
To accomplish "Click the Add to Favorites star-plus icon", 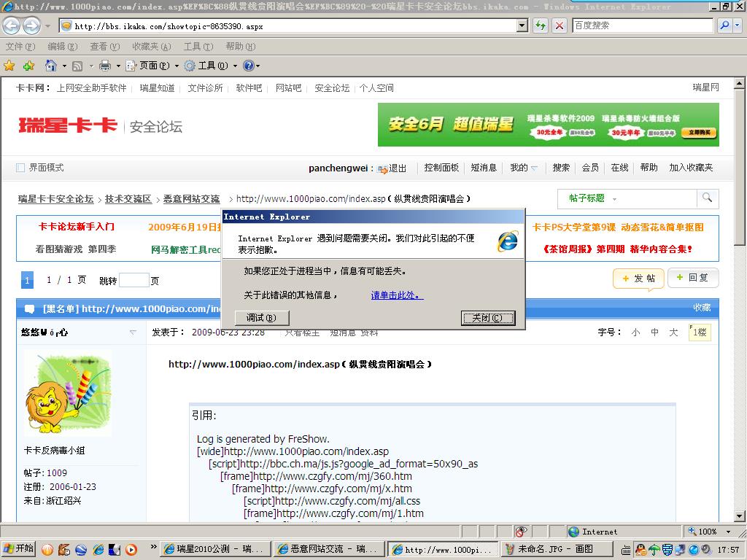I will click(x=28, y=66).
